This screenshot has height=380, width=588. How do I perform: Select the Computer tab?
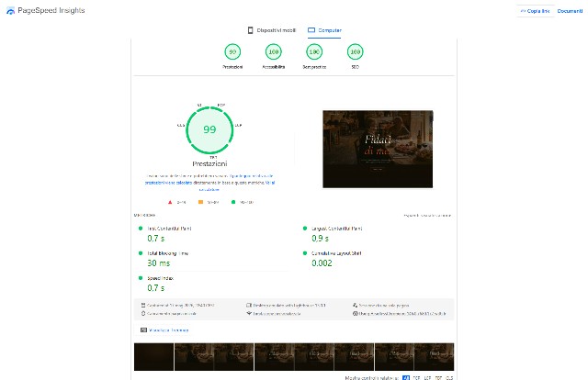pos(324,30)
